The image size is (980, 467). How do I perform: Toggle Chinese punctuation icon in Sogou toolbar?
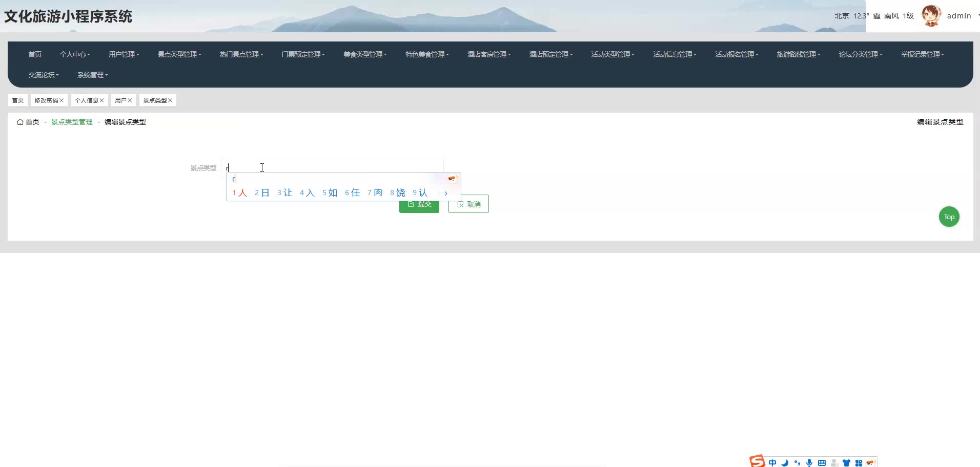pyautogui.click(x=797, y=463)
